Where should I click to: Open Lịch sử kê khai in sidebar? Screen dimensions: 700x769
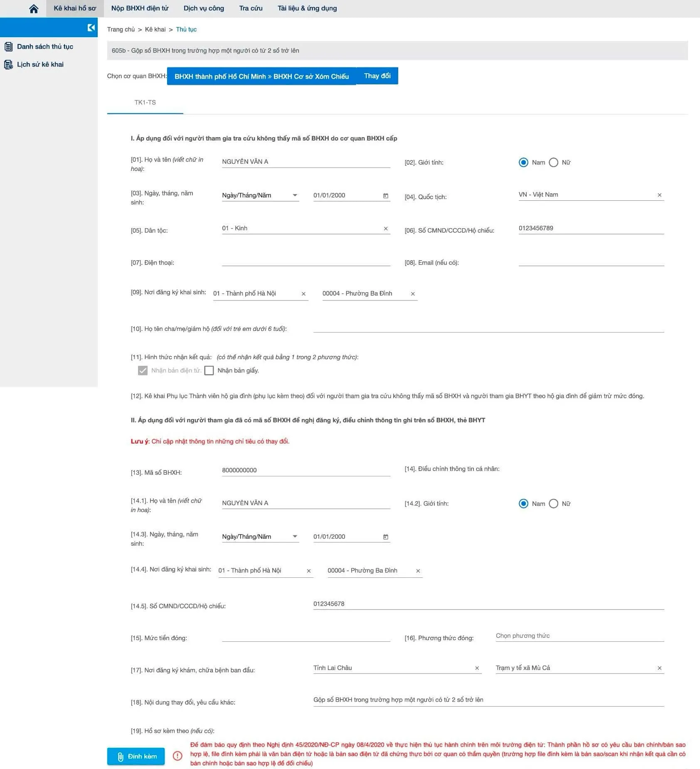coord(40,64)
